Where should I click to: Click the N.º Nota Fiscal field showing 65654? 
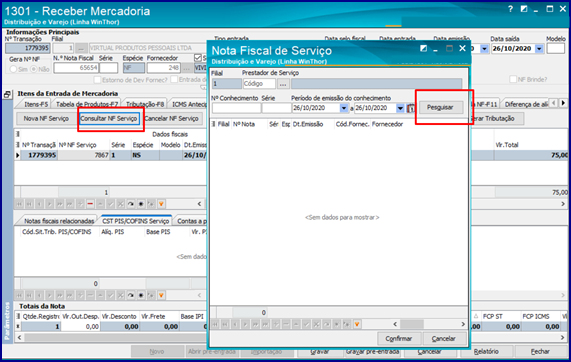tap(76, 68)
